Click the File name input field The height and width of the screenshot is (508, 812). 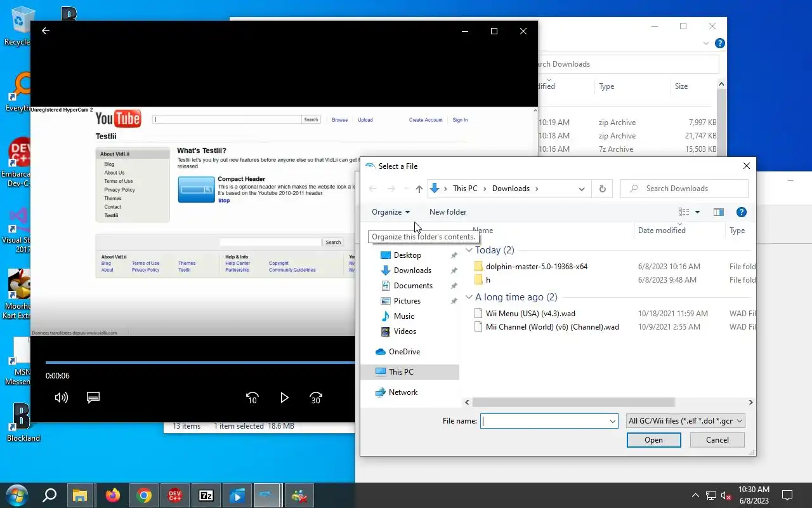544,421
